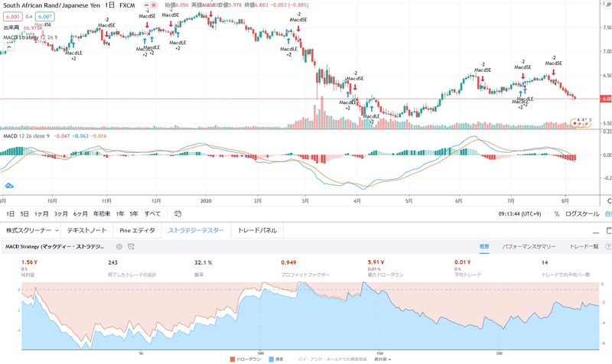Open the トレード一覧 (trade list) tab
612x364 pixels.
click(585, 247)
